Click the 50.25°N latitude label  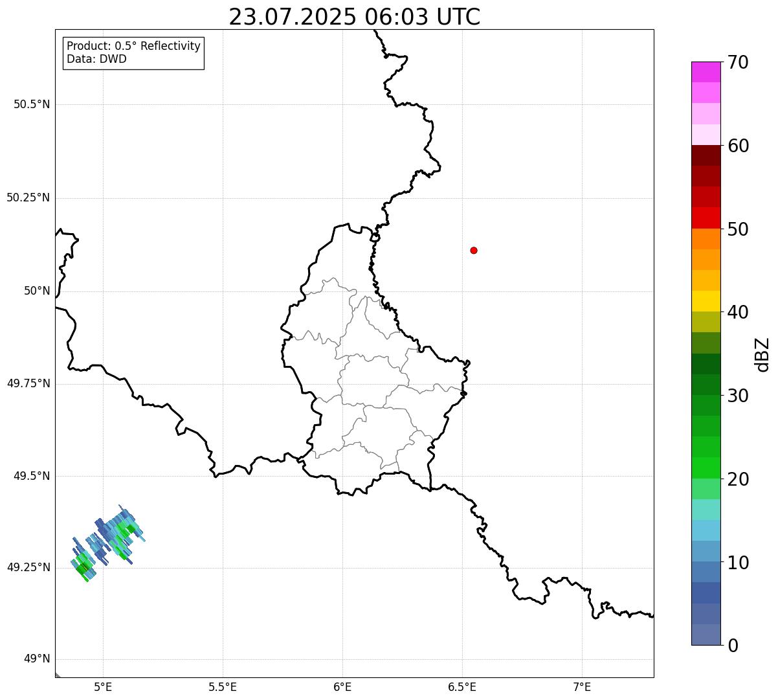[x=28, y=198]
